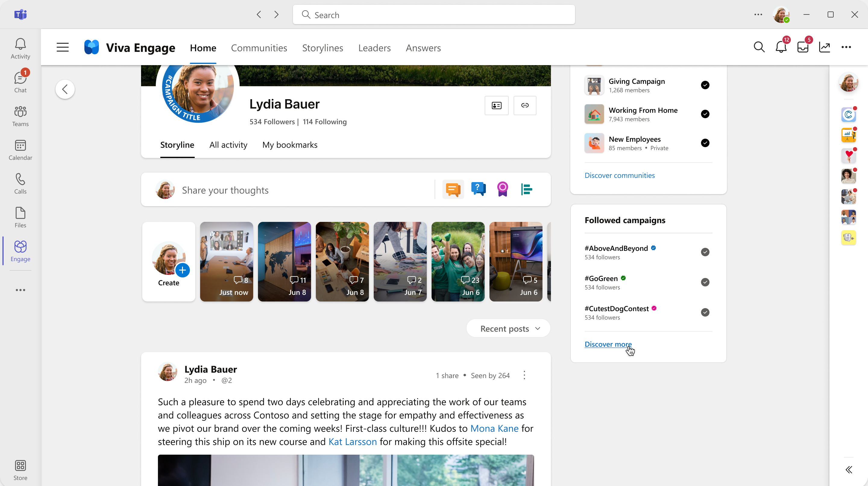Click the Question icon in post composer
Viewport: 868px width, 486px height.
click(477, 190)
